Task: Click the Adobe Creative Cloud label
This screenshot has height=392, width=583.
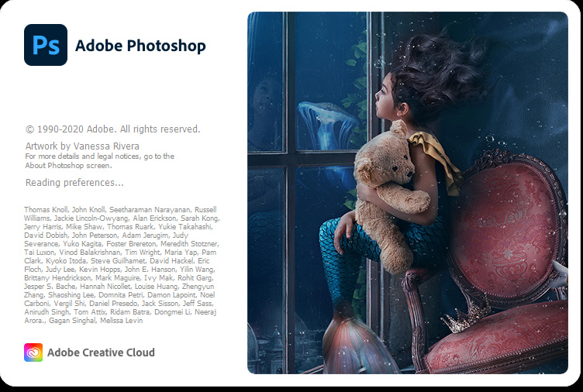Action: click(x=101, y=352)
